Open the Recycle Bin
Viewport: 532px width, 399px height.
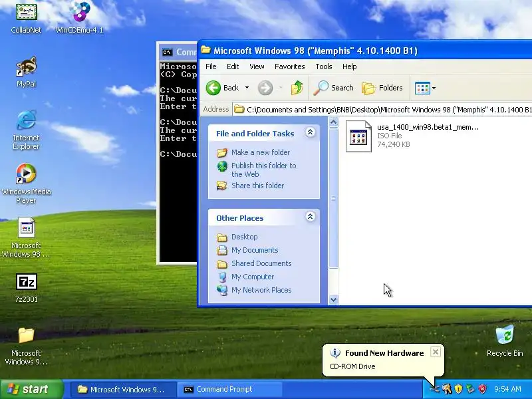click(x=505, y=340)
